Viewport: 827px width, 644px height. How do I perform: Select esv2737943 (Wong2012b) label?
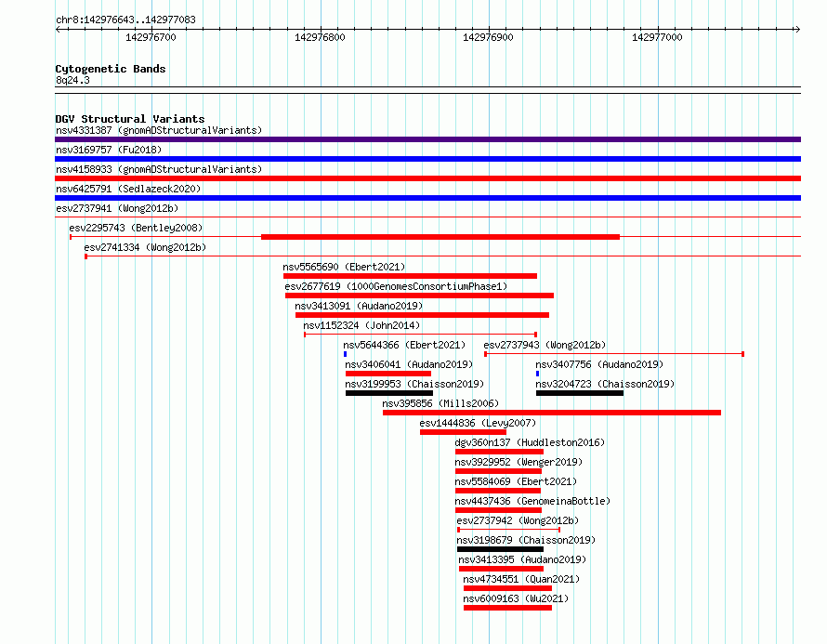pyautogui.click(x=545, y=345)
